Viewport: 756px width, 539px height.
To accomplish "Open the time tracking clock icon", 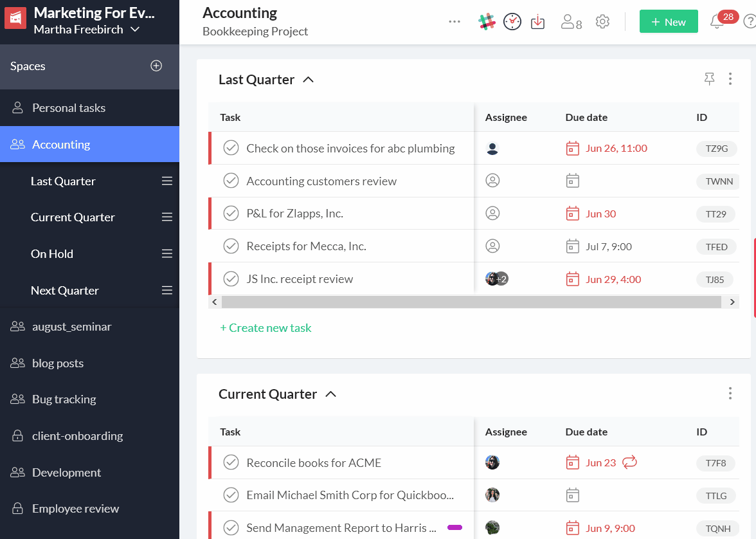I will (512, 23).
